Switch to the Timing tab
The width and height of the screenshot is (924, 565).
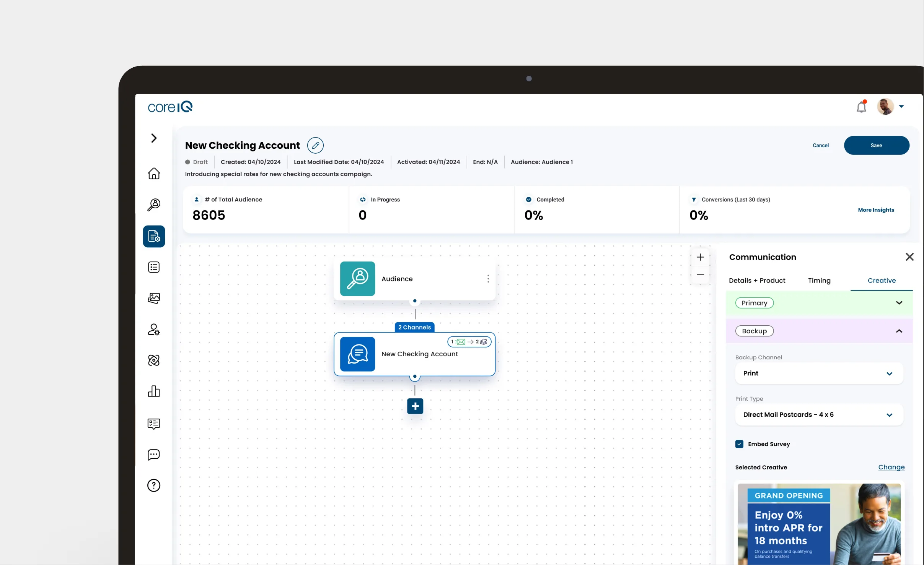pos(819,281)
